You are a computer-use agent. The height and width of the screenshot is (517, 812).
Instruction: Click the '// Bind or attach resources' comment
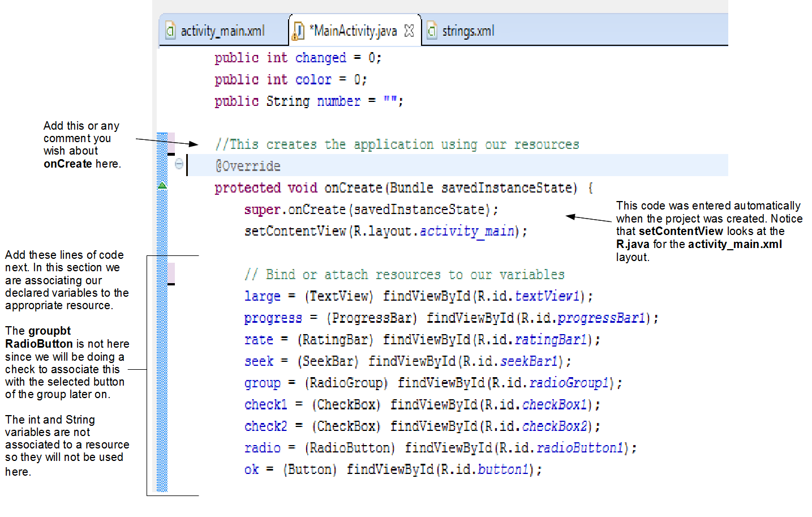pyautogui.click(x=405, y=275)
